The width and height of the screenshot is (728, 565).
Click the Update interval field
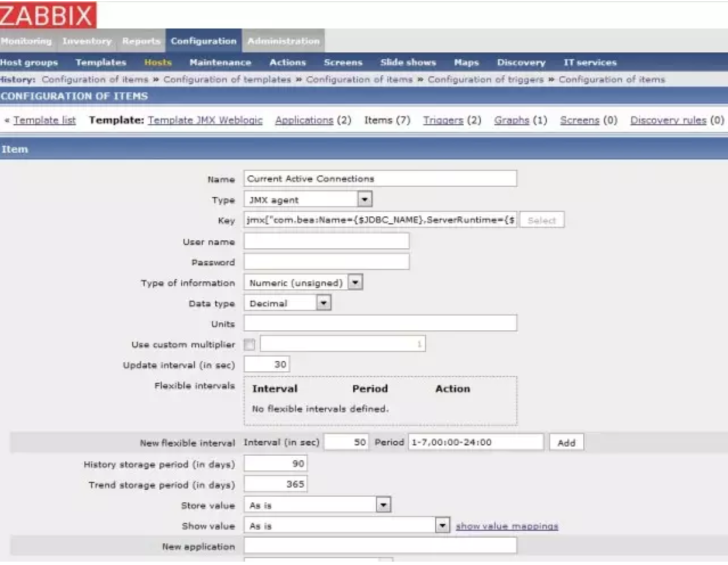[x=267, y=364]
